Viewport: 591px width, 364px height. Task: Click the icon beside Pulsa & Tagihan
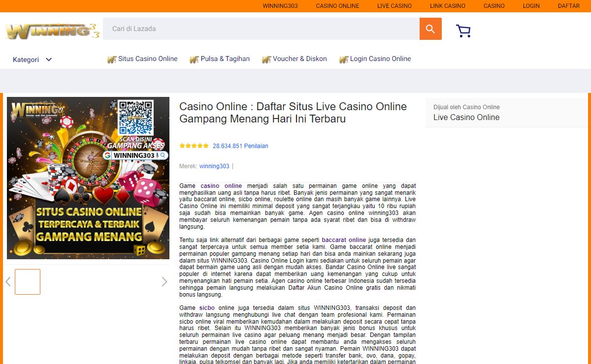click(194, 60)
